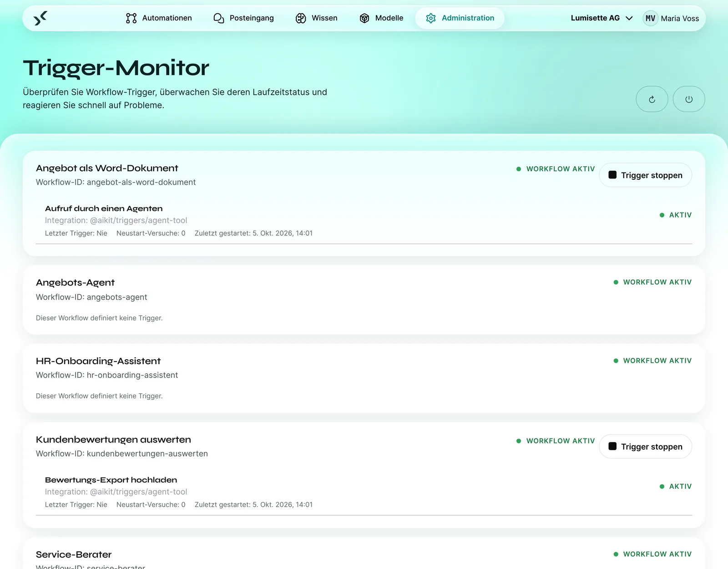728x569 pixels.
Task: Click stop square icon for Angebot als Word-Dokument
Action: pyautogui.click(x=612, y=175)
